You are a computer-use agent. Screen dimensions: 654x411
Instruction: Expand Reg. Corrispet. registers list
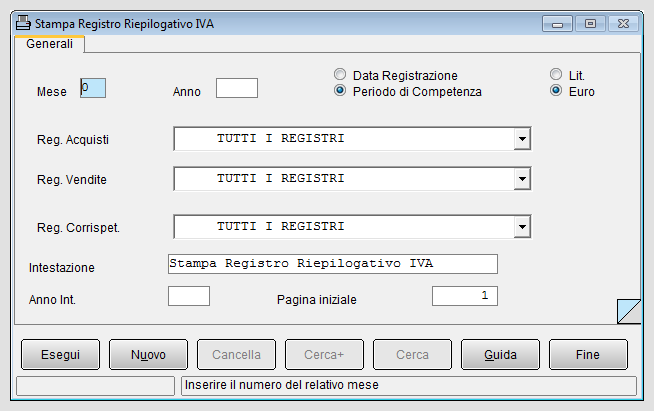522,227
